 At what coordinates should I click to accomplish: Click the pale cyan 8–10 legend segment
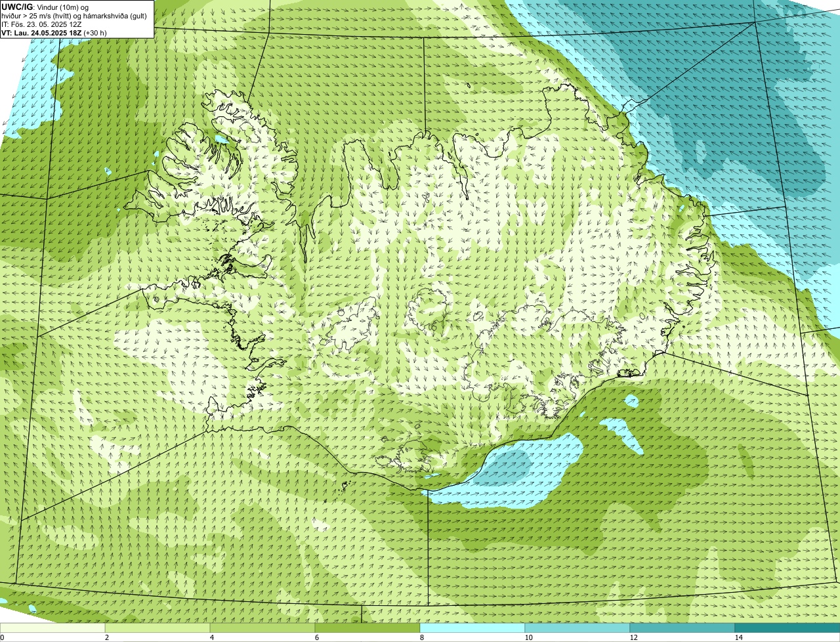point(472,628)
